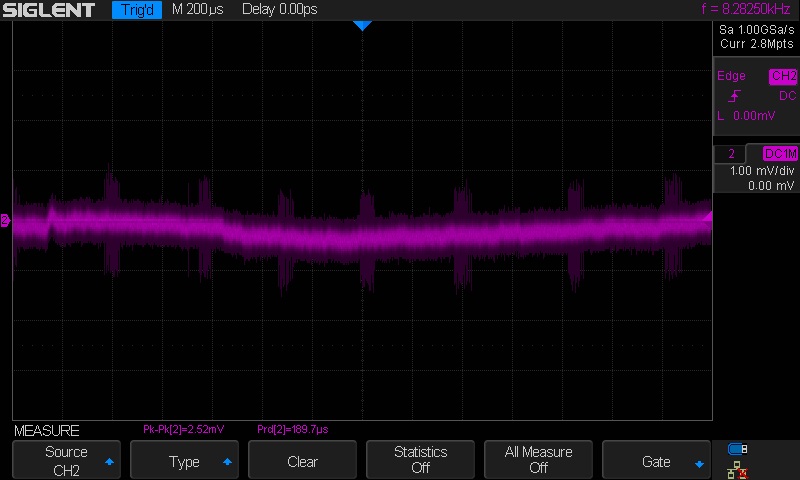The image size is (800, 480).
Task: Click the blue down arrow on Gate
Action: point(699,464)
